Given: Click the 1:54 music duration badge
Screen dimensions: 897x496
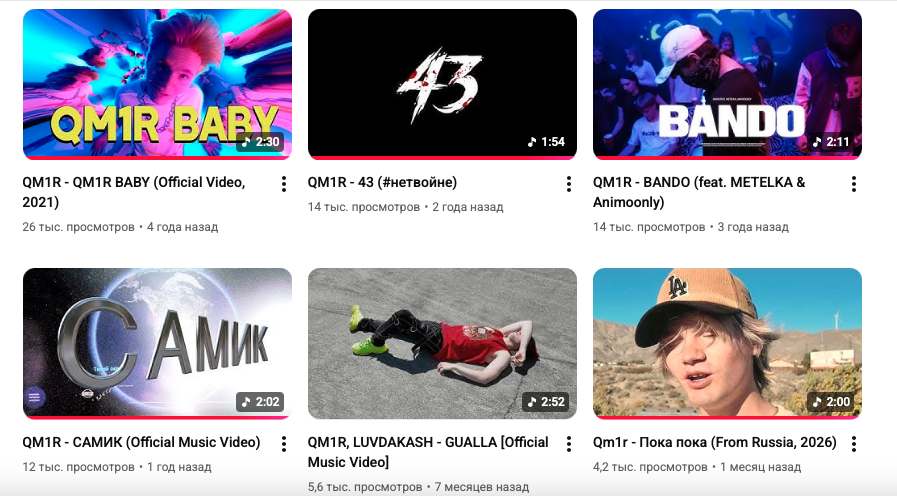Looking at the screenshot, I should (x=546, y=141).
